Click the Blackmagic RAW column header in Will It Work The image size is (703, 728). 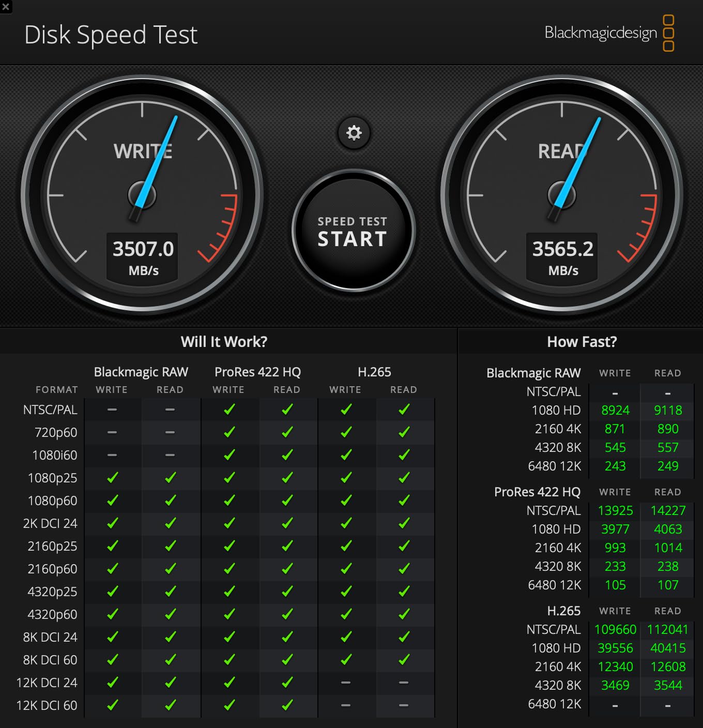[141, 372]
